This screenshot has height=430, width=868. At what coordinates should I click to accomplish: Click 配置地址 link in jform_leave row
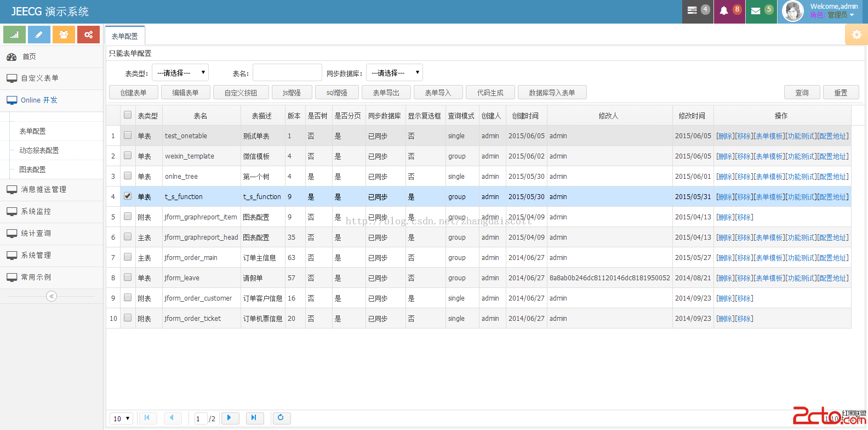(x=833, y=278)
